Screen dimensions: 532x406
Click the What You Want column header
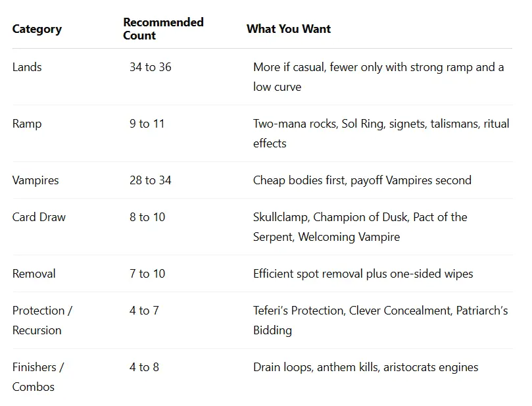point(289,29)
